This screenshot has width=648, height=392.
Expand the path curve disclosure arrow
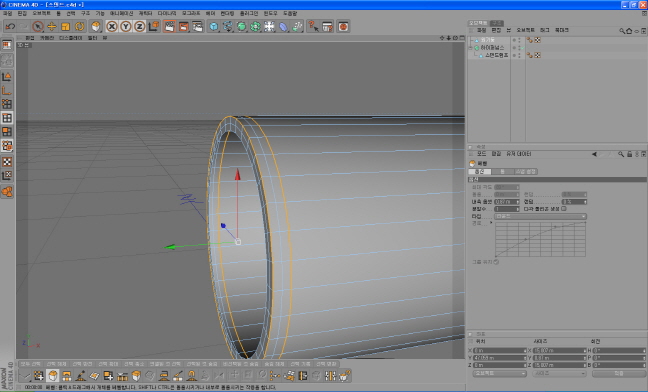click(x=491, y=223)
